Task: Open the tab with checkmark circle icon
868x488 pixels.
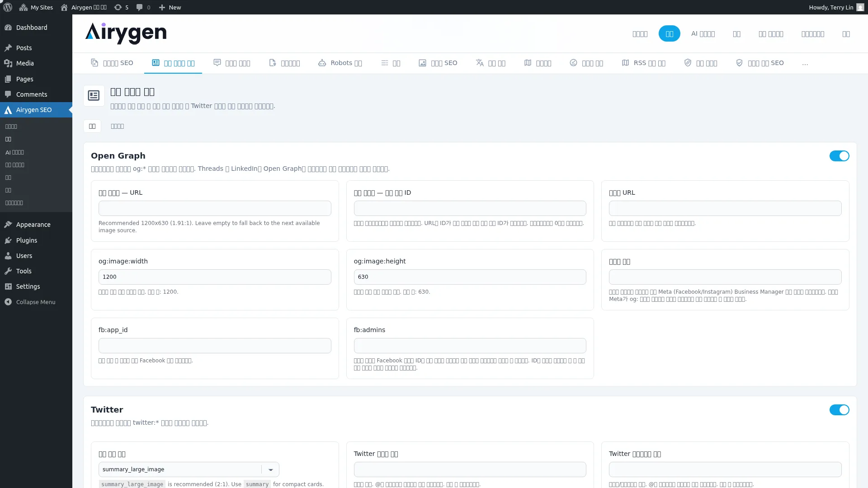Action: [x=586, y=63]
